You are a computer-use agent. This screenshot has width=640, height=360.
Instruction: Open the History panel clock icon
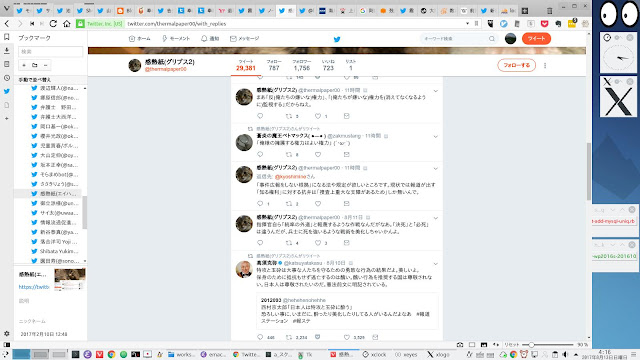tap(7, 78)
